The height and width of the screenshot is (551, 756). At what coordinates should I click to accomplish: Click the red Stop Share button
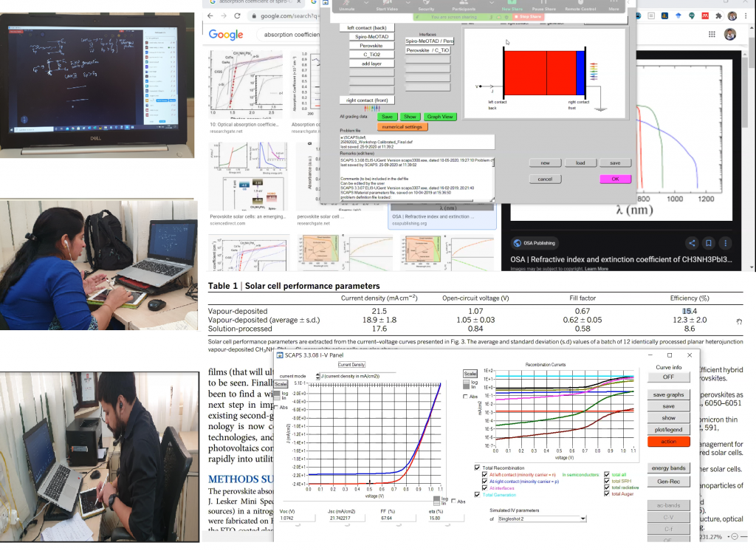[529, 17]
